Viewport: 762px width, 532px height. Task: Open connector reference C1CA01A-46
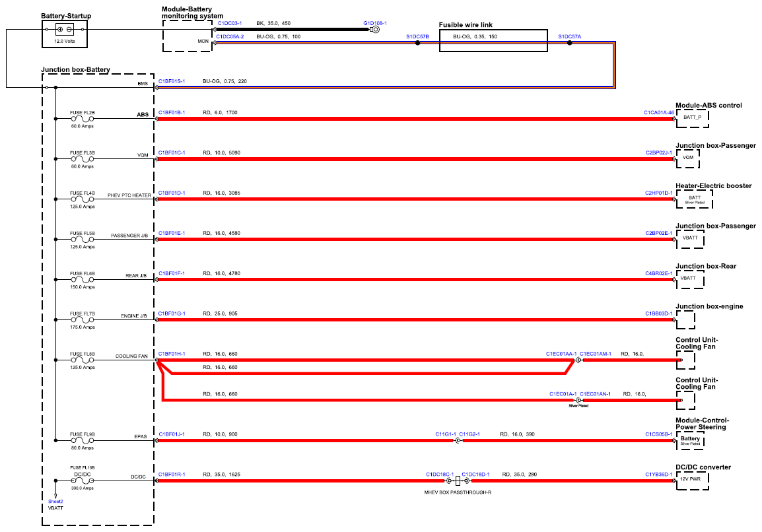659,113
